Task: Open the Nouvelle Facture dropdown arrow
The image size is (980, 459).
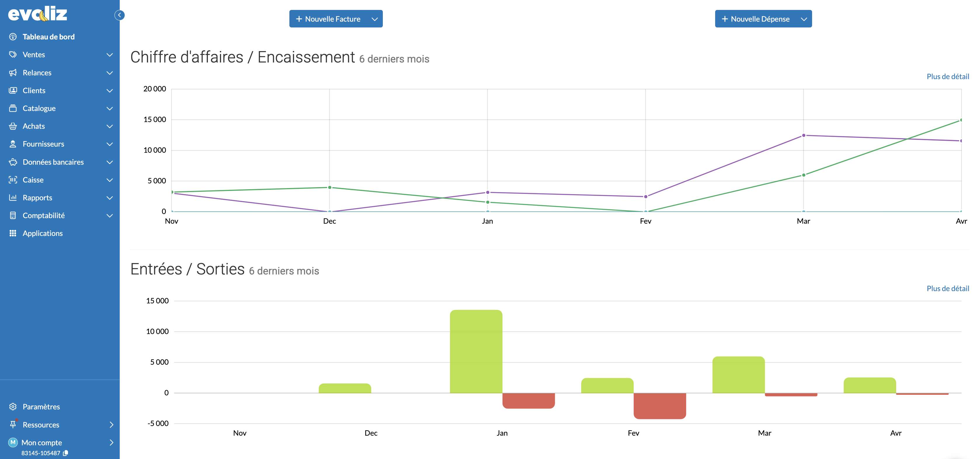Action: coord(374,19)
